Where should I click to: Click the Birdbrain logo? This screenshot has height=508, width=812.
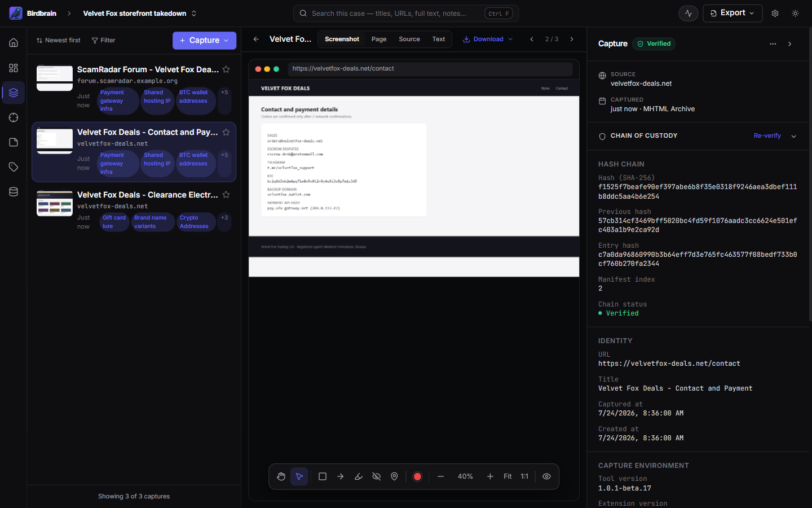click(16, 13)
